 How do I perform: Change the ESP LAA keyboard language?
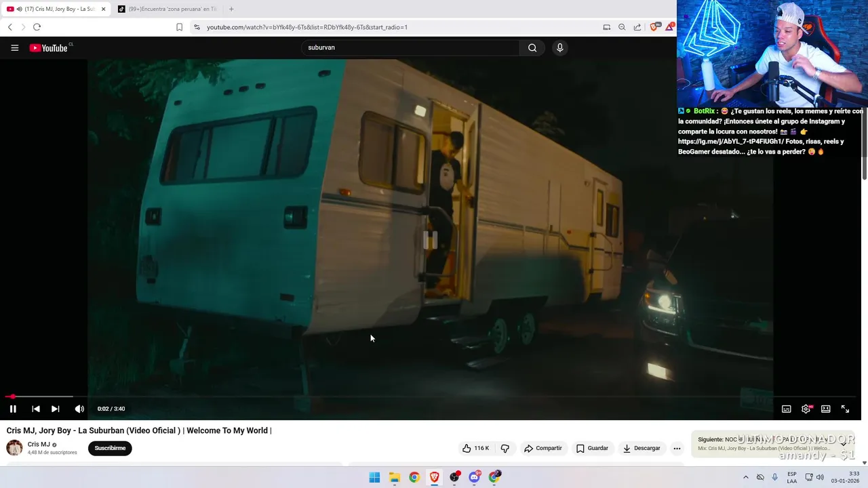coord(792,477)
